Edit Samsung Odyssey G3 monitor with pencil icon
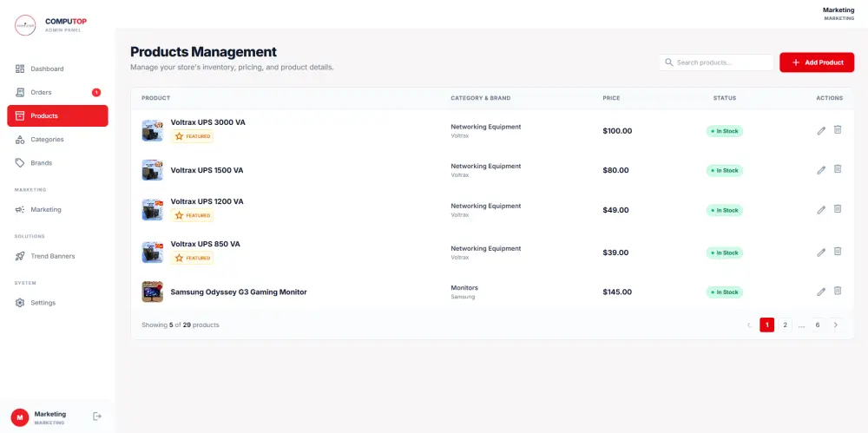 [821, 292]
